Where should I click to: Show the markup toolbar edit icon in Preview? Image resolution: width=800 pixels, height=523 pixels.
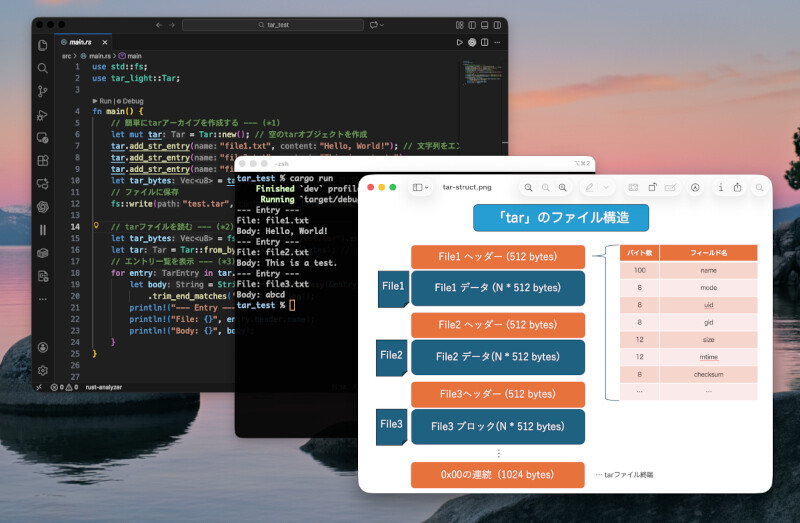[670, 188]
